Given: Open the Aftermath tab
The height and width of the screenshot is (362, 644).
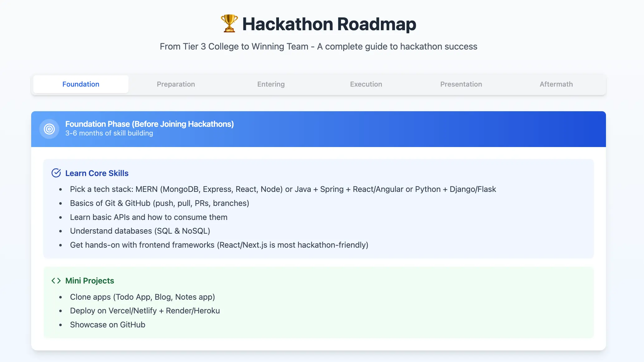Looking at the screenshot, I should [556, 84].
